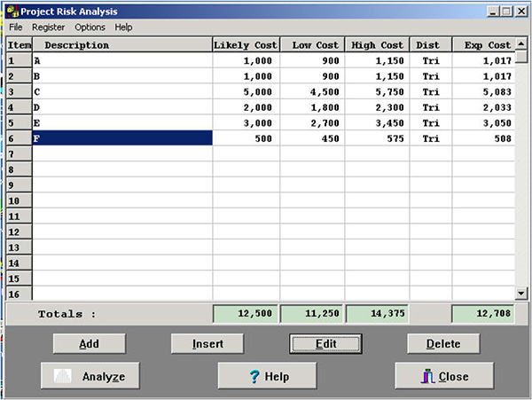Select description cell A
Screen dimensions: 532x400
[x=122, y=60]
